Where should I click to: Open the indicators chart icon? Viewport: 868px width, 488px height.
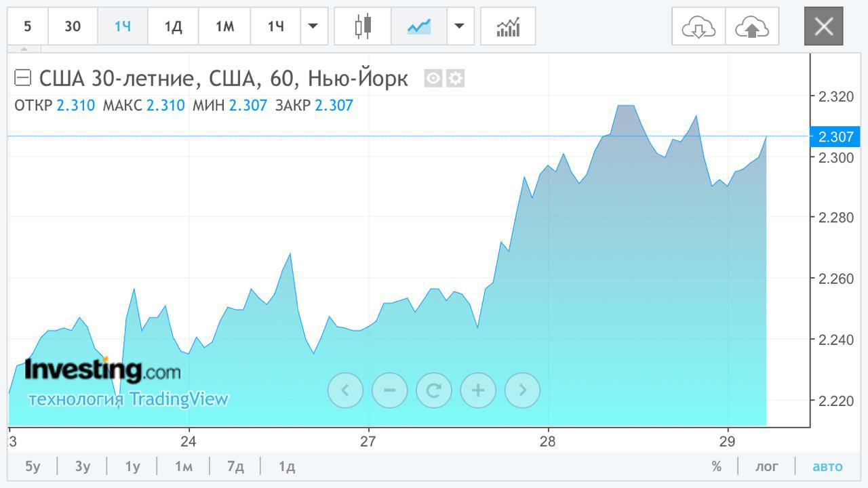[508, 26]
